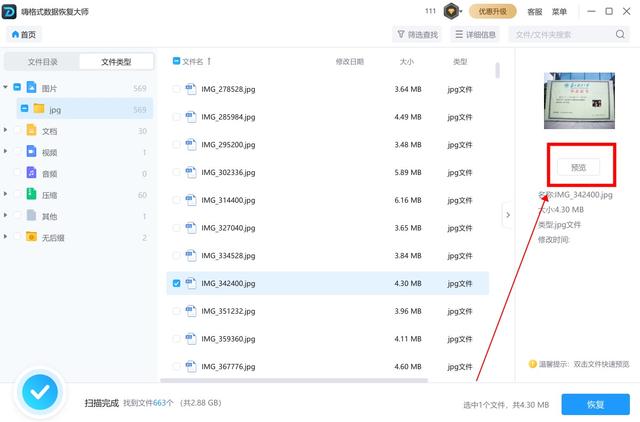Click the found files count 663个

click(163, 403)
